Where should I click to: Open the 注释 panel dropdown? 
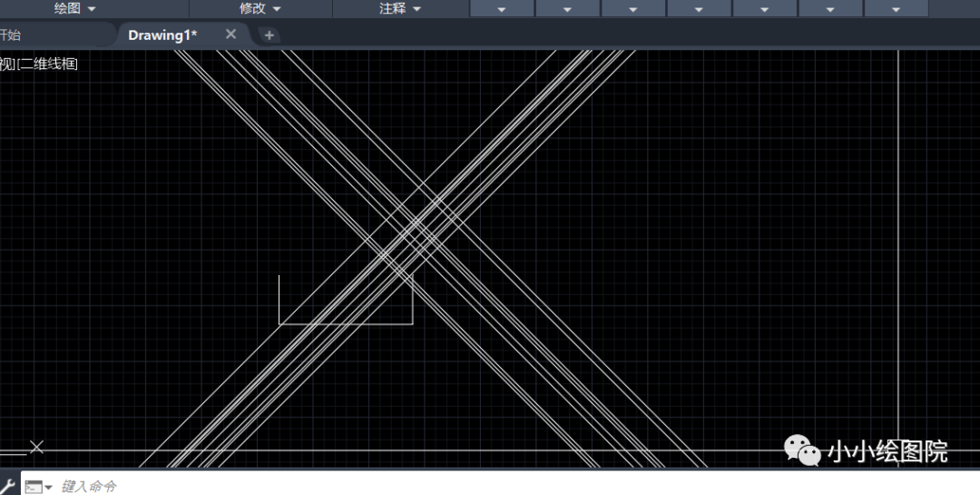pos(400,8)
